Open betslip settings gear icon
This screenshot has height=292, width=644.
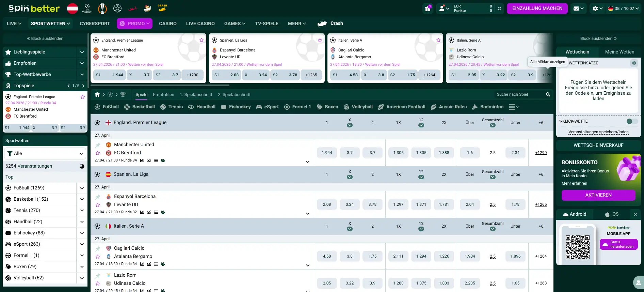tap(634, 63)
